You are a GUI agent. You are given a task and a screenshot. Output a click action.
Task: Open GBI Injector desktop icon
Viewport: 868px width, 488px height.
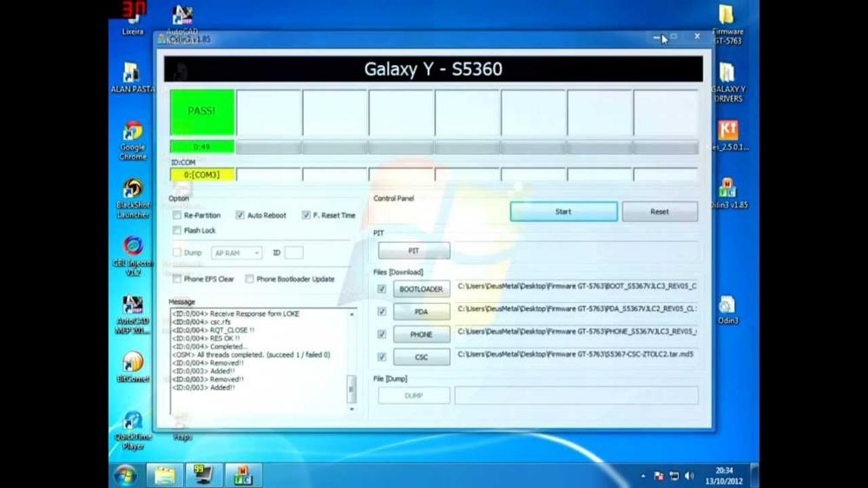pos(133,256)
